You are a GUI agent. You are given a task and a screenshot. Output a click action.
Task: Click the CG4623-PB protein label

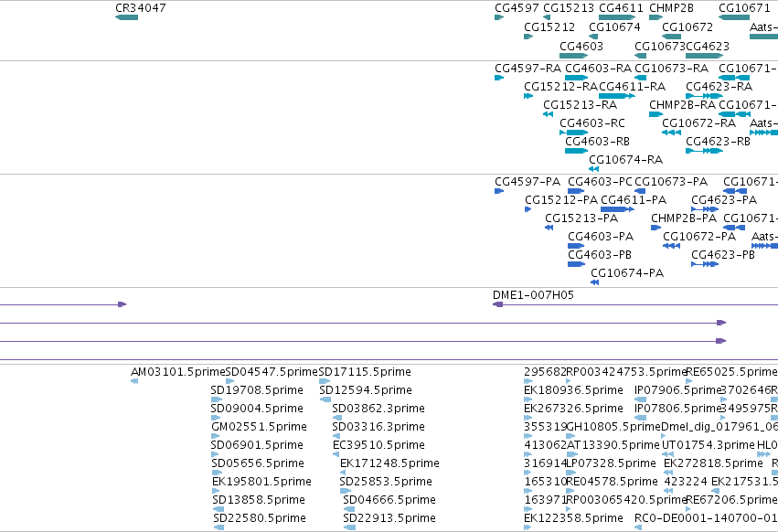point(723,255)
